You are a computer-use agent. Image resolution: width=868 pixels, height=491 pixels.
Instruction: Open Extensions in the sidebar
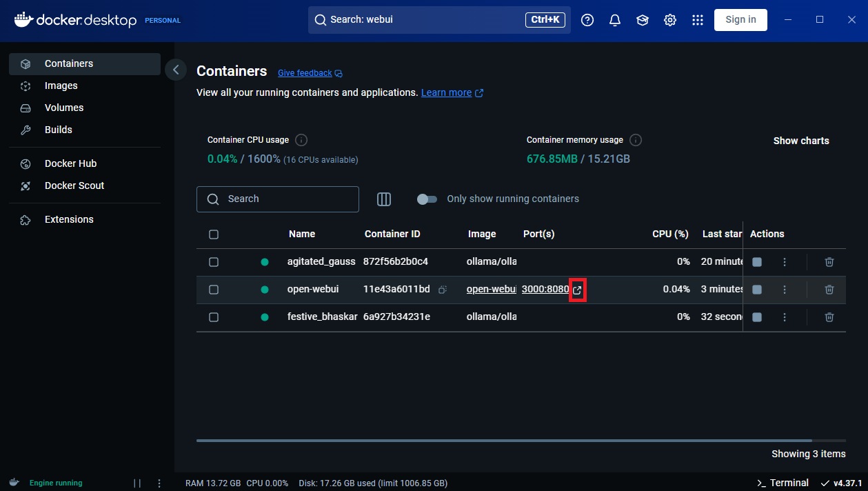pos(85,219)
